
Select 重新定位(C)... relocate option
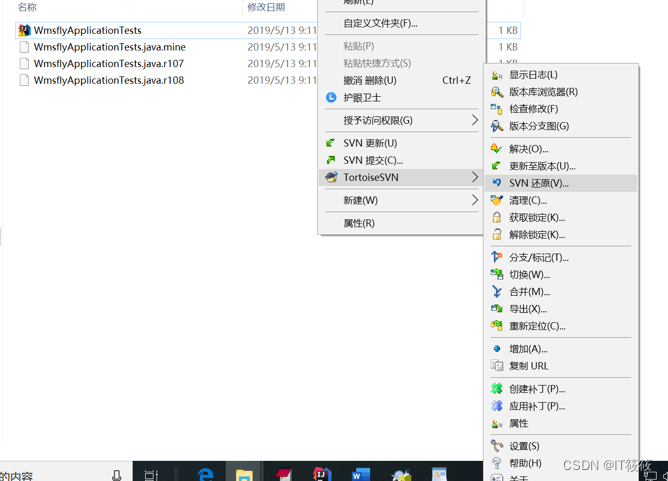coord(561,326)
